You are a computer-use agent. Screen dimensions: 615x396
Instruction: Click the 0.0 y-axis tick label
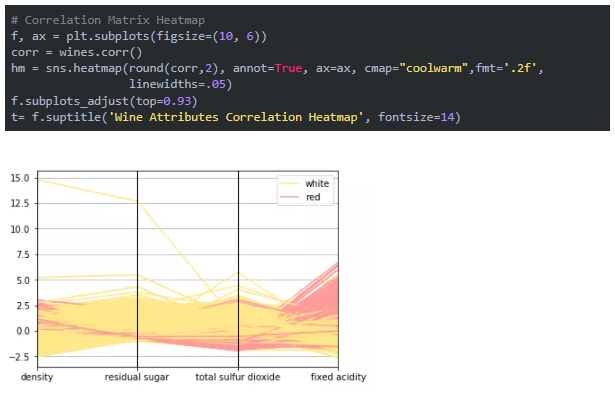22,331
